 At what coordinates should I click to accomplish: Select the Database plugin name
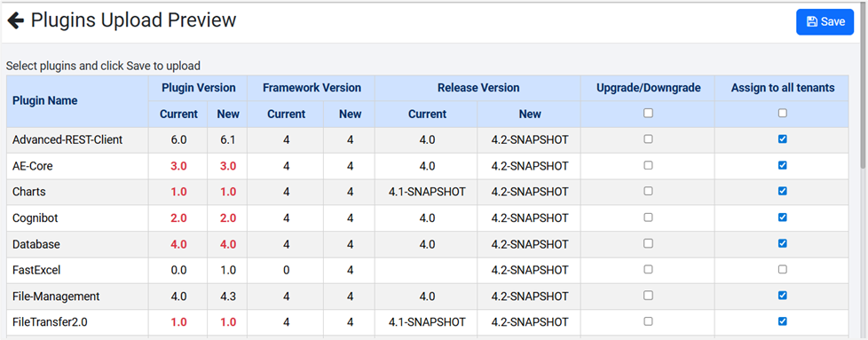36,244
